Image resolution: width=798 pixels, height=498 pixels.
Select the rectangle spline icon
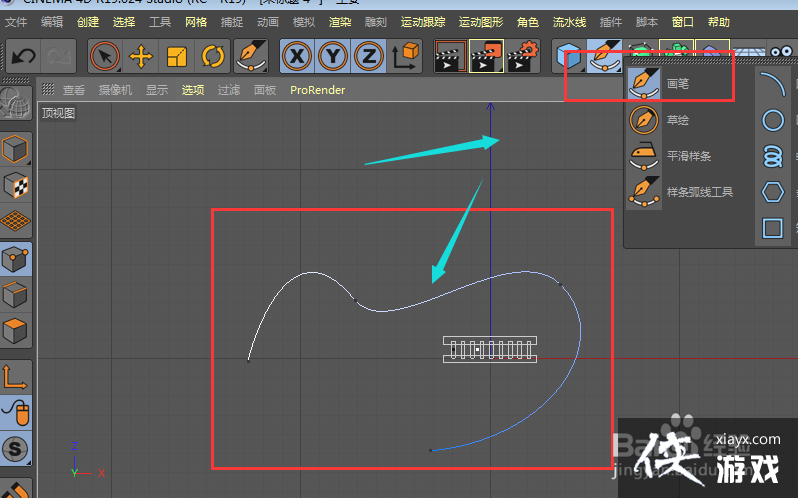pos(773,228)
